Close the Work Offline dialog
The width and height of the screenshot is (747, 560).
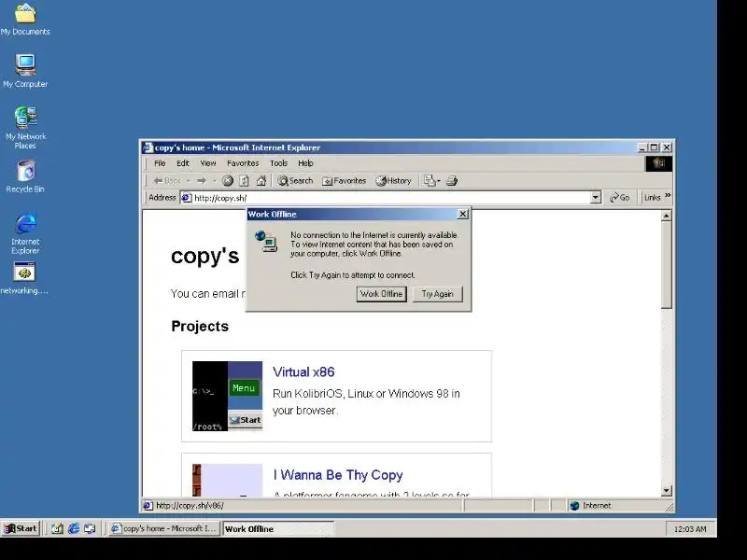click(x=462, y=215)
